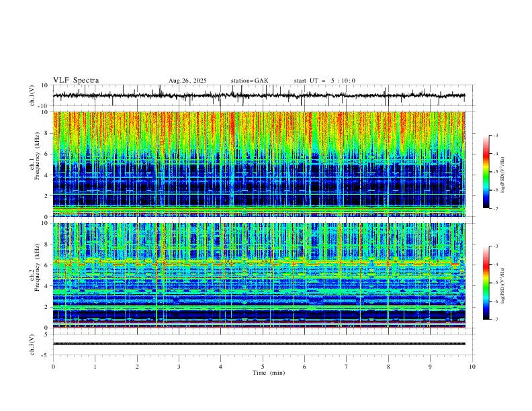This screenshot has width=532, height=411.
Task: Click the date 'Aug.26, 2025'
Action: [187, 81]
